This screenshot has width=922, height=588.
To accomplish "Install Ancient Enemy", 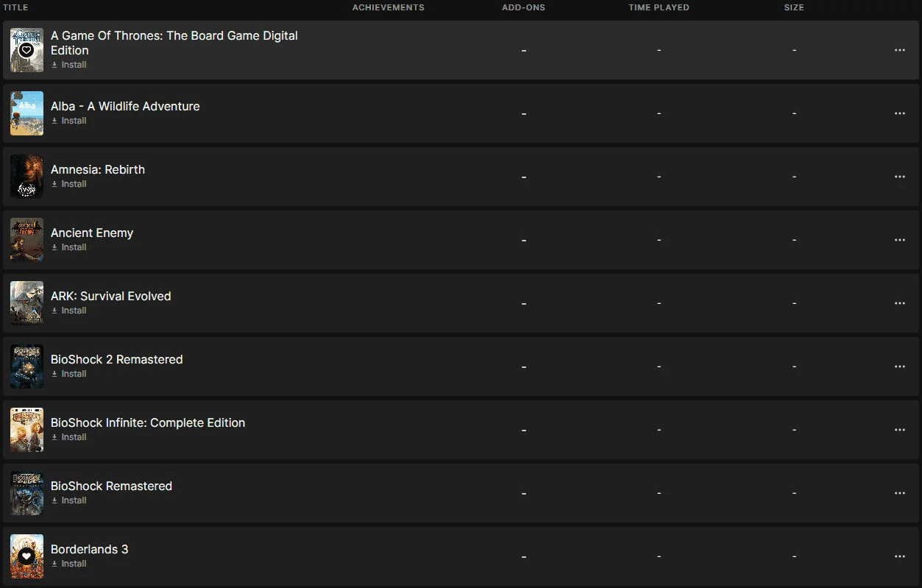I will [69, 247].
